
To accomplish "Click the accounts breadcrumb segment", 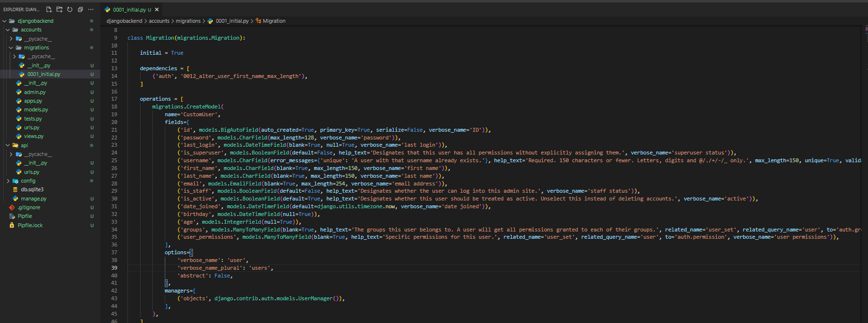I will click(159, 21).
